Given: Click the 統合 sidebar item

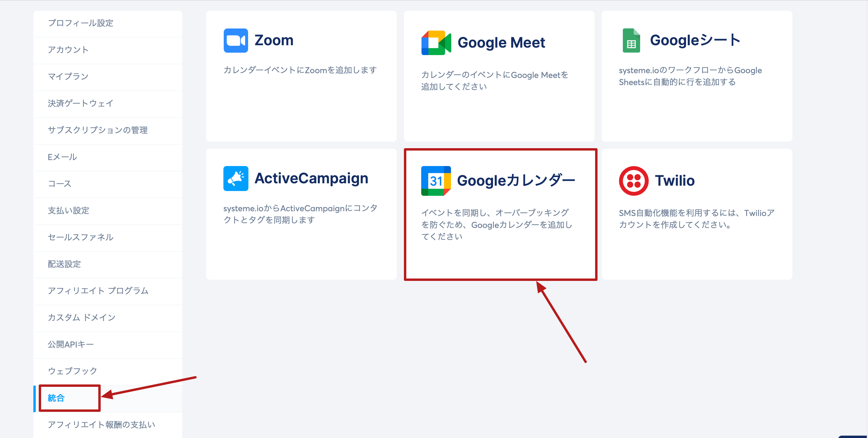Looking at the screenshot, I should [x=56, y=398].
